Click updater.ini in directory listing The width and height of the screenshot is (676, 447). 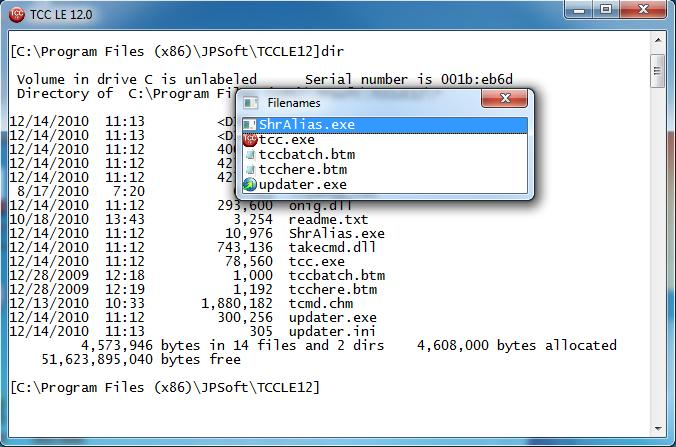tap(332, 331)
